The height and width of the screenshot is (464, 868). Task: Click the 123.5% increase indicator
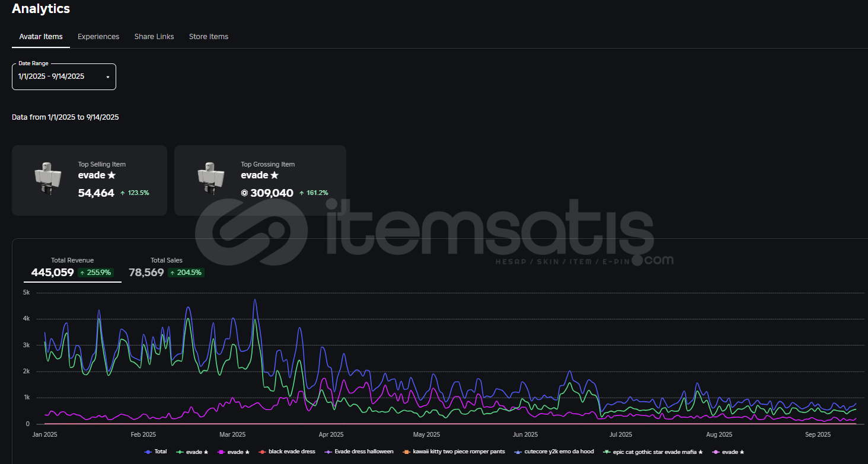[x=135, y=193]
